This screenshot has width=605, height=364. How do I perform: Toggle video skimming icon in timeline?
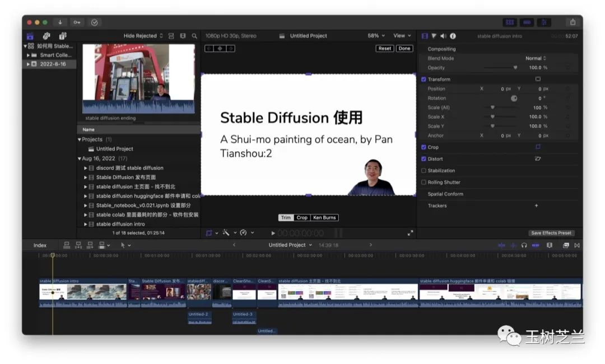(501, 245)
